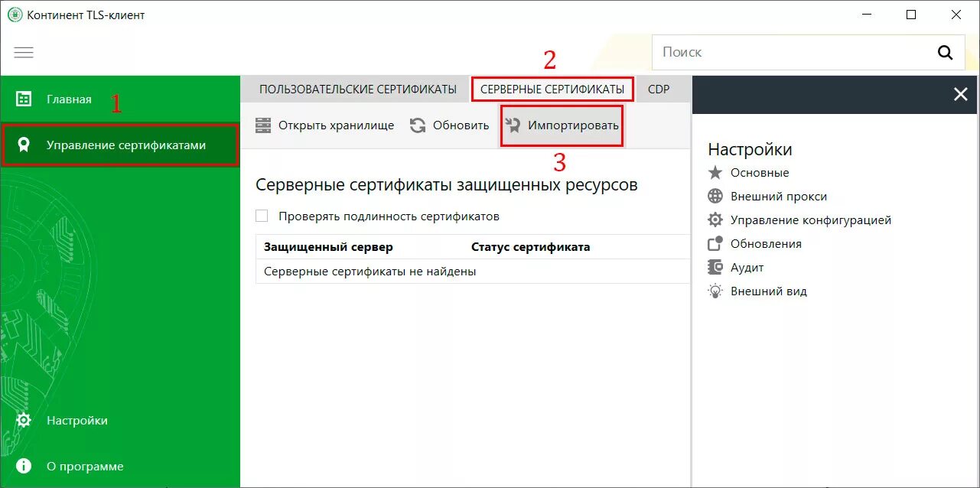This screenshot has height=488, width=980.
Task: Click the Импортировать import arrow icon
Action: [x=513, y=125]
